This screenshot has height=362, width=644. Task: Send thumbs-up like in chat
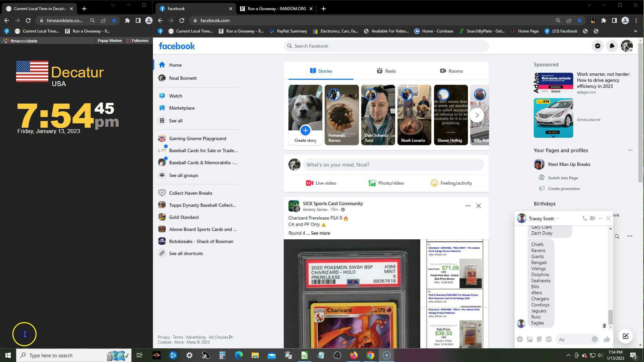(x=606, y=340)
